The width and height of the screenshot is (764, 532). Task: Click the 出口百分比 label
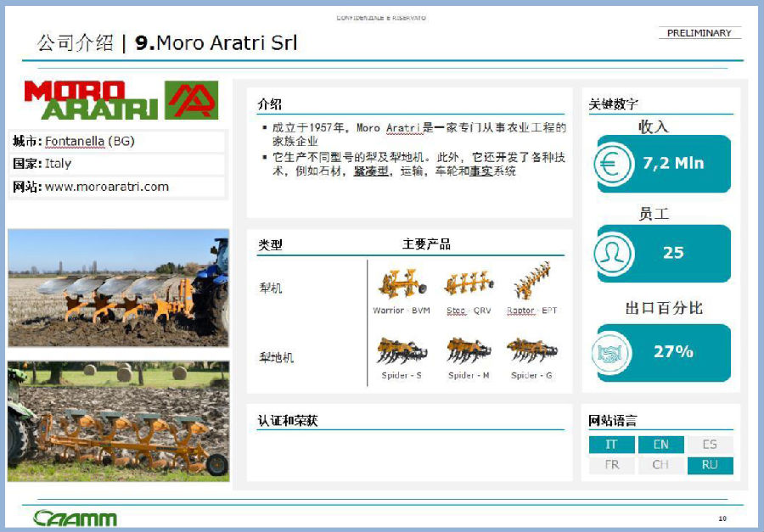click(x=664, y=308)
